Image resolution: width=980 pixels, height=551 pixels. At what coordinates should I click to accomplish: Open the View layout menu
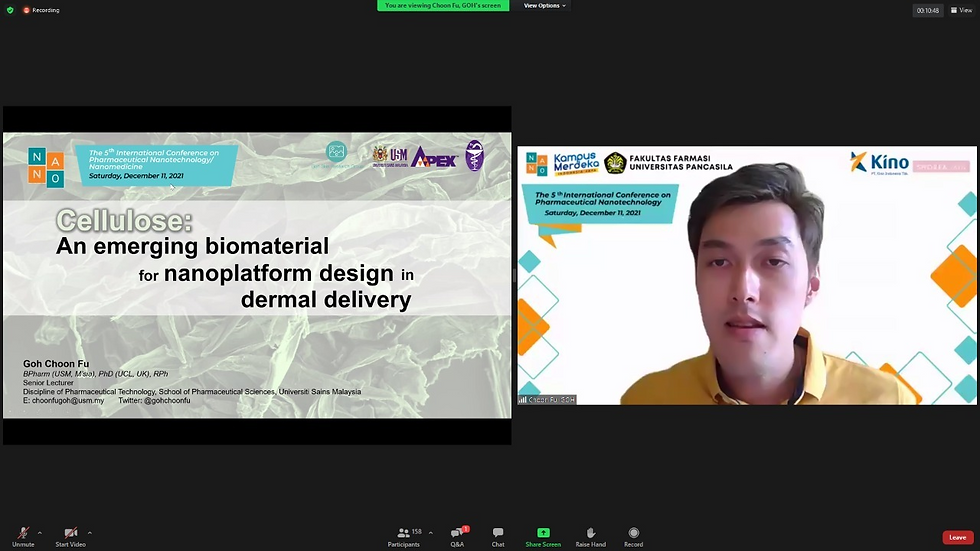tap(961, 10)
